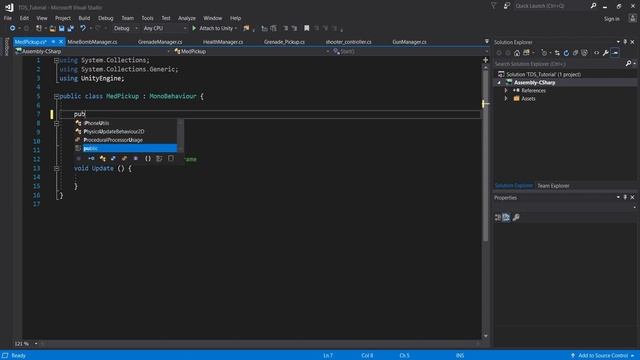Expand the References node
The height and width of the screenshot is (360, 640).
[x=506, y=91]
